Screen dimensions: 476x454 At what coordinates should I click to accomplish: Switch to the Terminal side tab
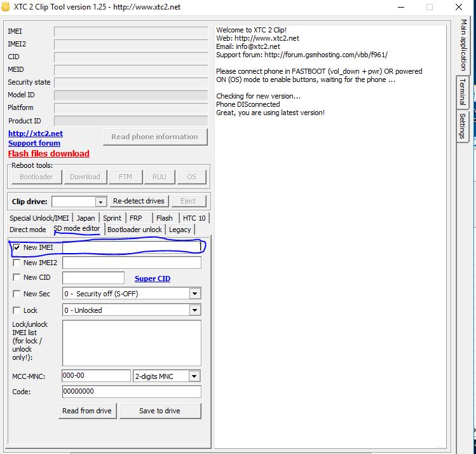pos(463,92)
